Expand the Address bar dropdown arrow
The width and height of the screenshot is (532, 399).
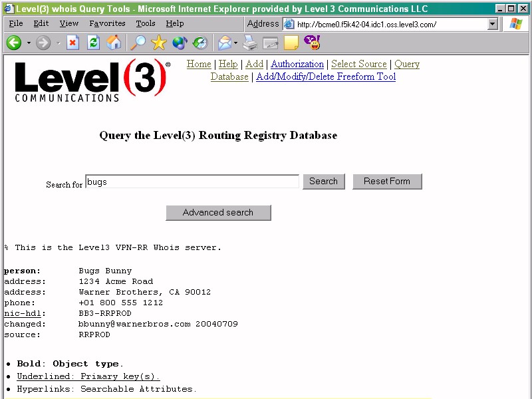[x=493, y=24]
